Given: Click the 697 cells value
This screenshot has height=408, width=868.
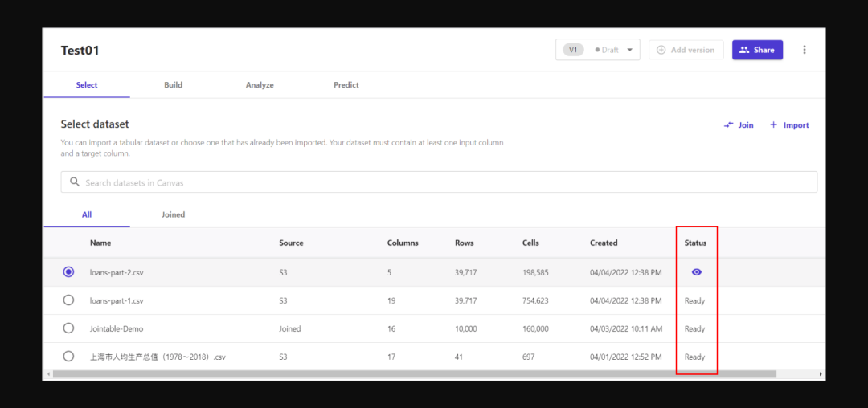Looking at the screenshot, I should click(529, 357).
